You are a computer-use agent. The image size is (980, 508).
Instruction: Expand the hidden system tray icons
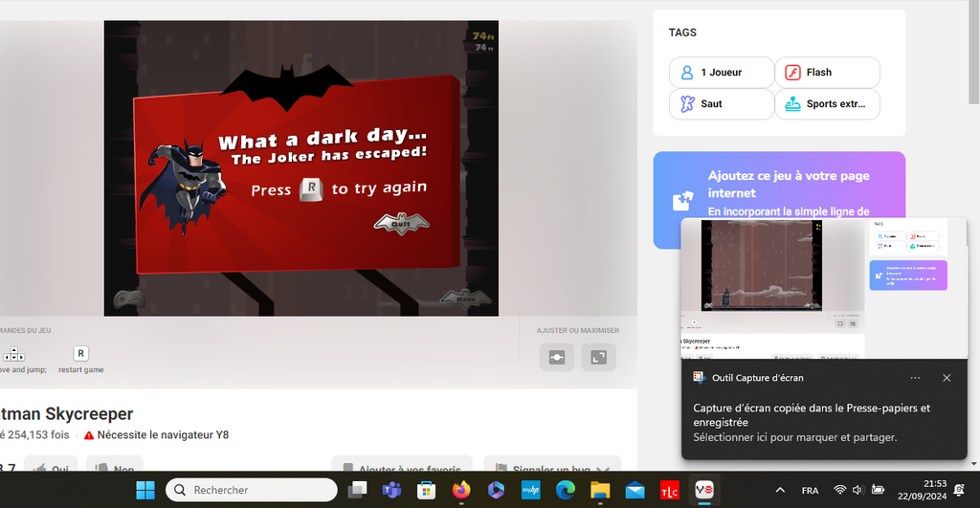point(780,490)
